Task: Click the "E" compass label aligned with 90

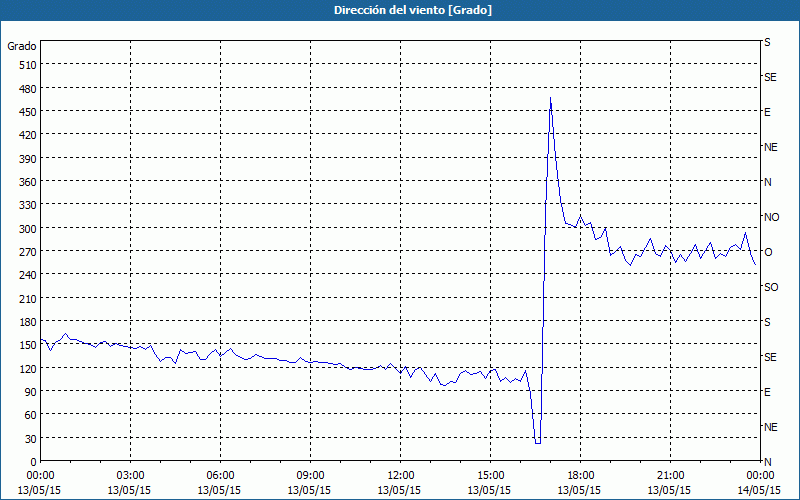Action: 767,392
